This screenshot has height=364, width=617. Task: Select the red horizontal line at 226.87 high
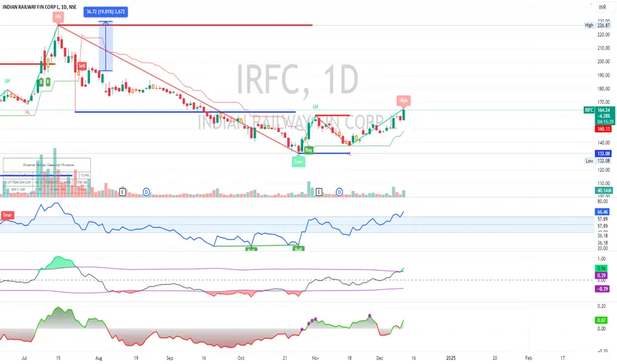tap(185, 25)
